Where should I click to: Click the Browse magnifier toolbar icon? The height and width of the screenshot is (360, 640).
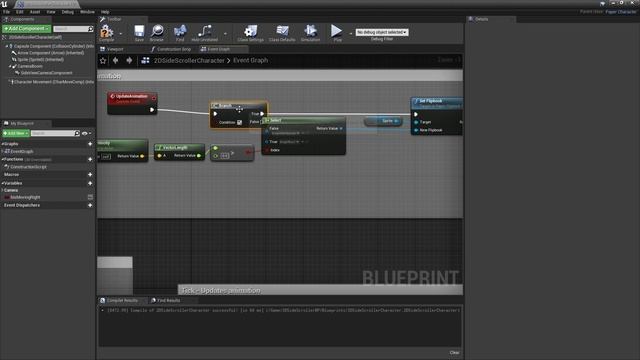pyautogui.click(x=157, y=33)
